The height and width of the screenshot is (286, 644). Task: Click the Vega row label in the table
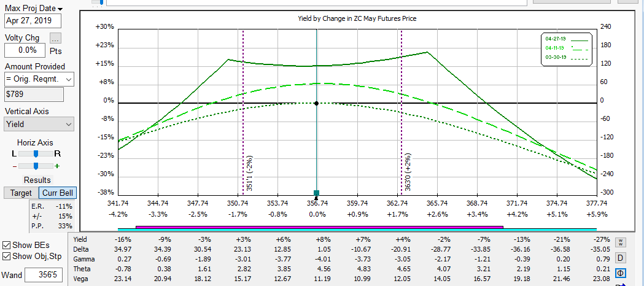click(x=80, y=279)
